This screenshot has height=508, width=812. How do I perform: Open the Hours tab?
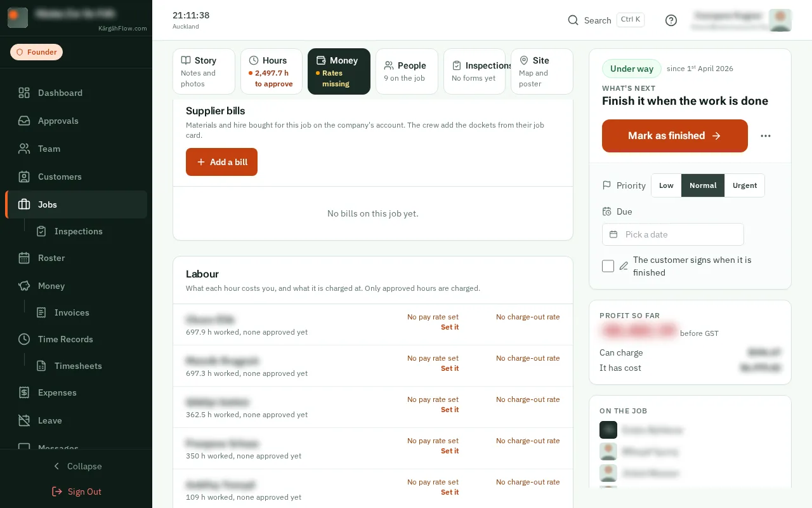[272, 72]
